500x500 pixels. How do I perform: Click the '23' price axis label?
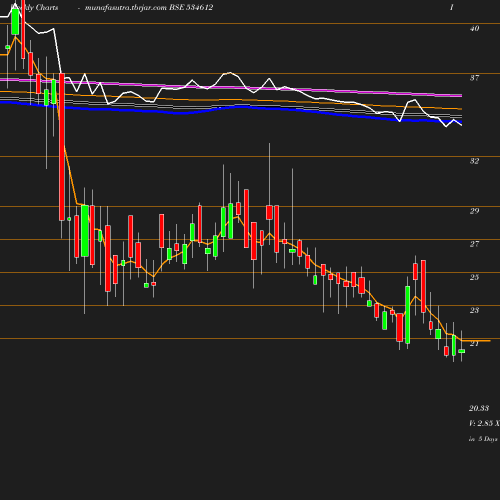point(474,310)
